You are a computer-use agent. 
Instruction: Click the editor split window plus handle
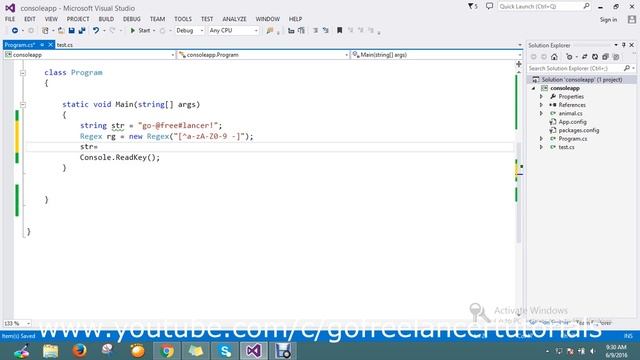(x=519, y=64)
